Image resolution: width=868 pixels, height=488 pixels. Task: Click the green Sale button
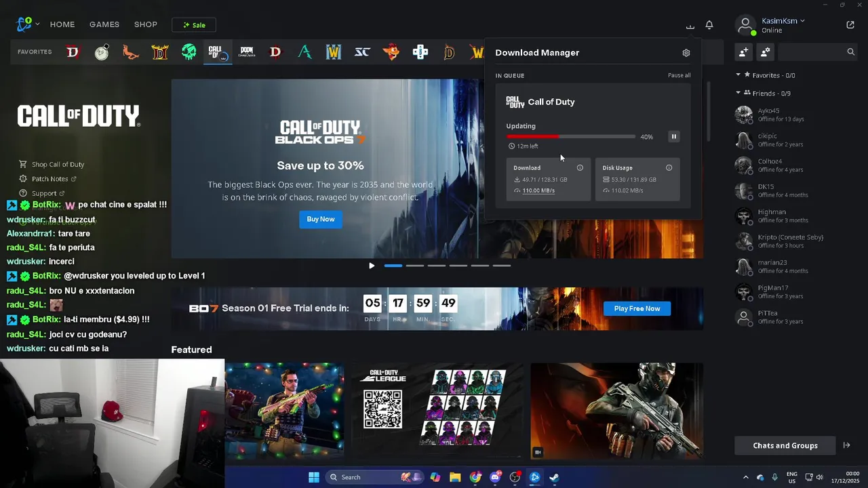(x=194, y=25)
